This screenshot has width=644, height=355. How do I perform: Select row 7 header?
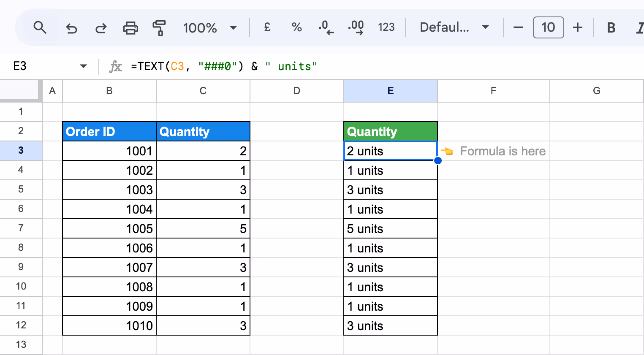pyautogui.click(x=21, y=228)
